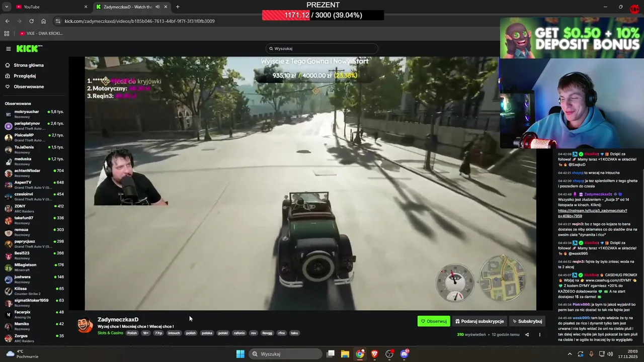Viewport: 644px width, 362px height.
Task: Open the ZadymeczkaxD channel name link
Action: 118,320
